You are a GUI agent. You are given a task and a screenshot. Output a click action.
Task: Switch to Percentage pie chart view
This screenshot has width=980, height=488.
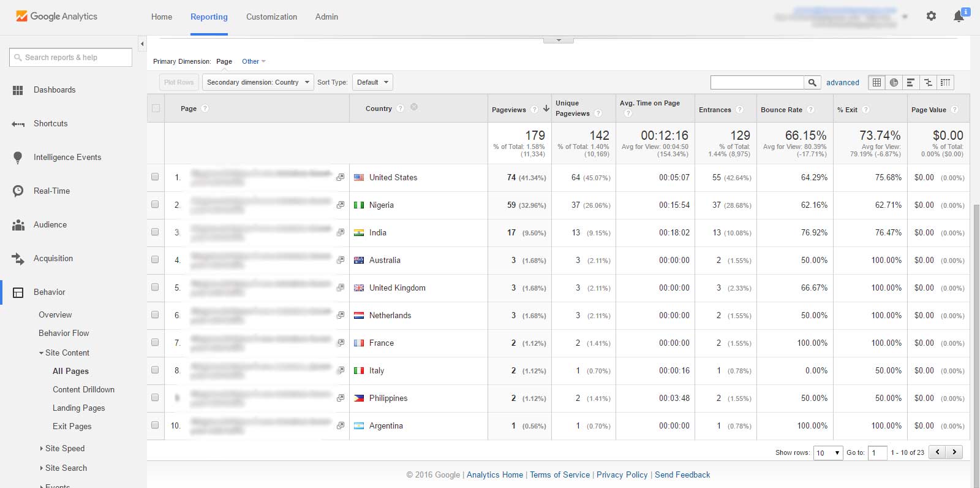tap(894, 82)
